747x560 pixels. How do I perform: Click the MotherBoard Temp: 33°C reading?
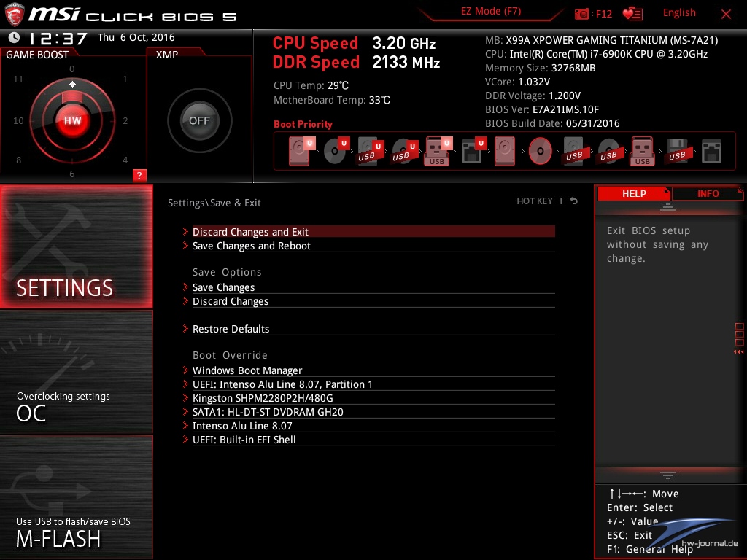pyautogui.click(x=332, y=100)
